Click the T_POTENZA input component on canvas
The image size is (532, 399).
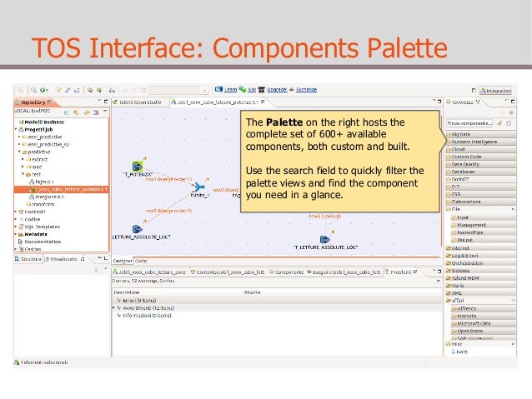pos(137,166)
